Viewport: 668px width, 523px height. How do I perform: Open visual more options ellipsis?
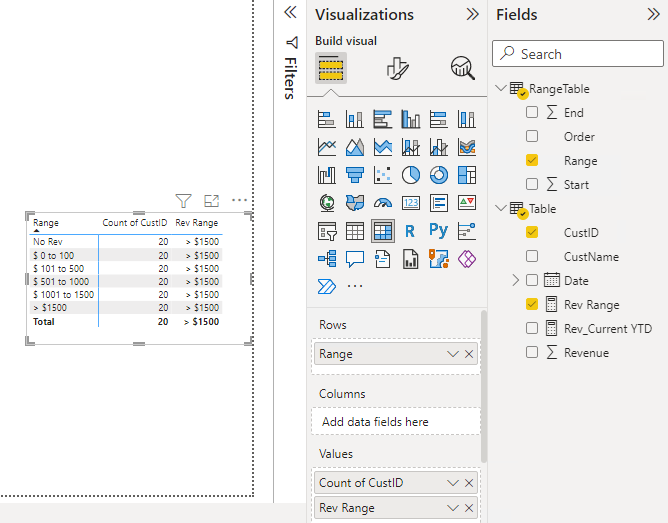239,200
